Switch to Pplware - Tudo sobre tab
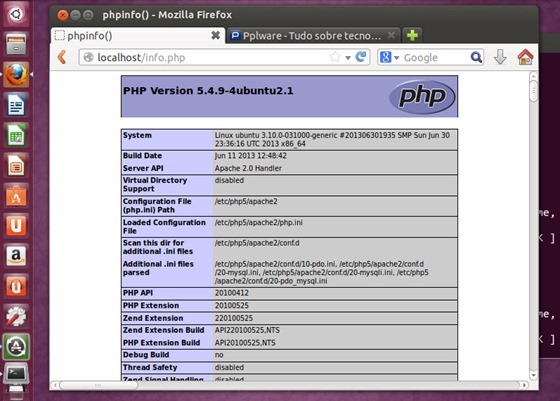 tap(313, 35)
